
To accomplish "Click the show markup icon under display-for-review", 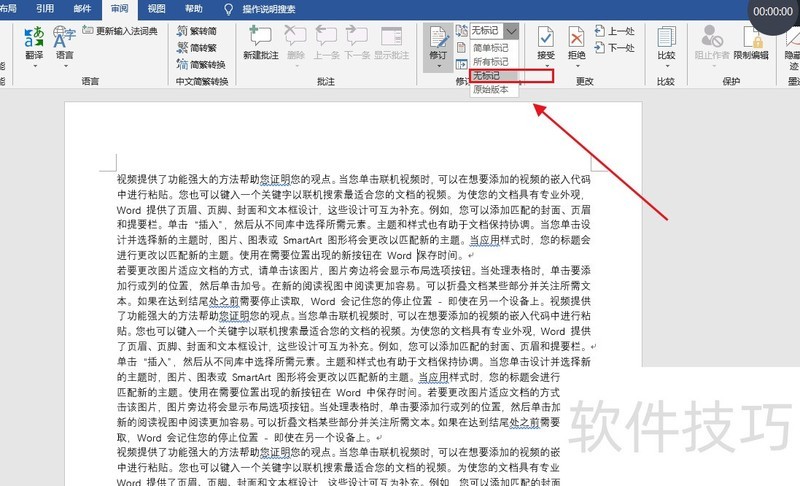I will click(x=461, y=48).
